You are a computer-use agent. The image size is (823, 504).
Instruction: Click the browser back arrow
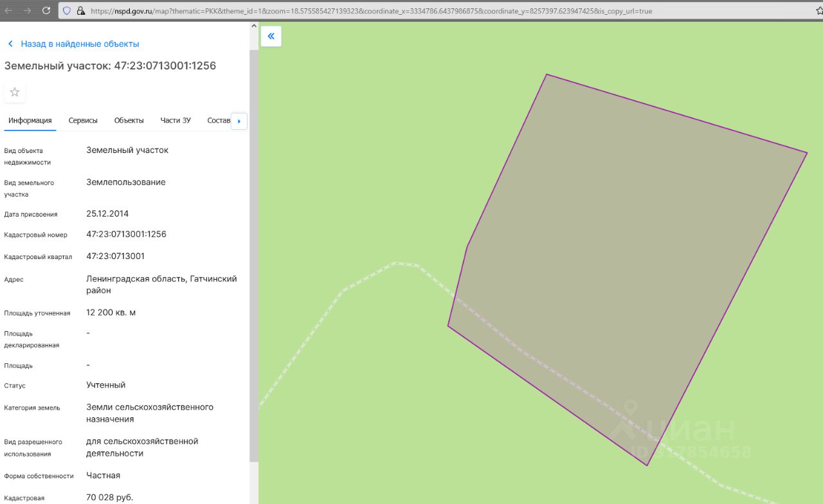coord(9,11)
